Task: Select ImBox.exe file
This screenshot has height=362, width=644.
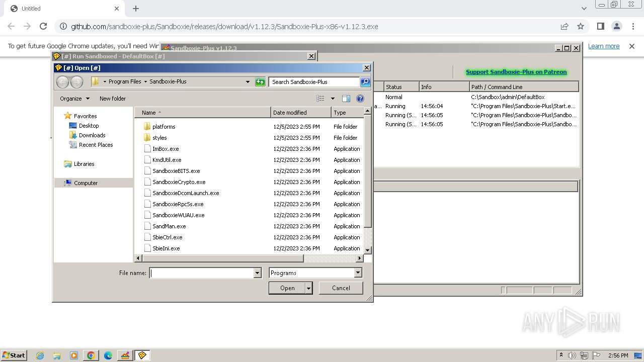Action: click(166, 149)
